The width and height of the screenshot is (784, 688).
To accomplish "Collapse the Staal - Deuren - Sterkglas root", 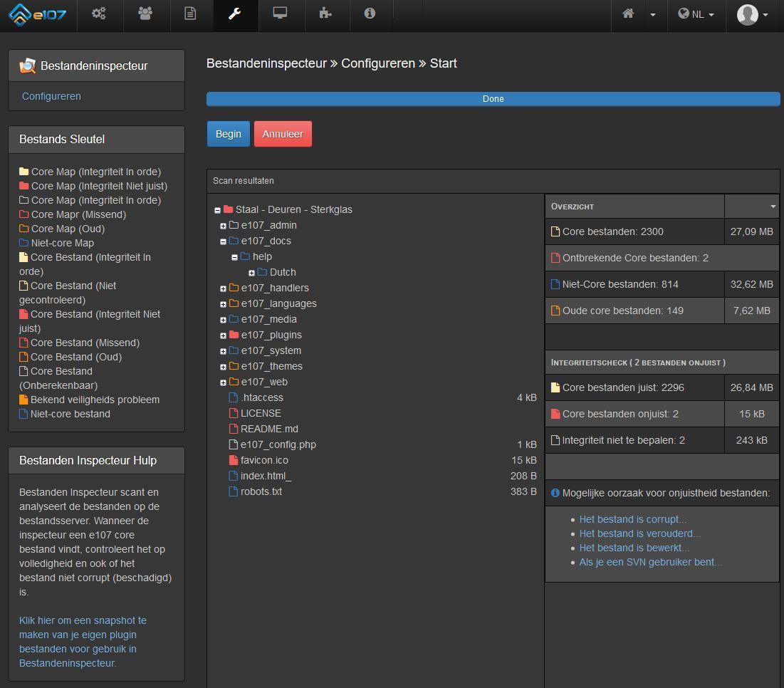I will (x=217, y=211).
